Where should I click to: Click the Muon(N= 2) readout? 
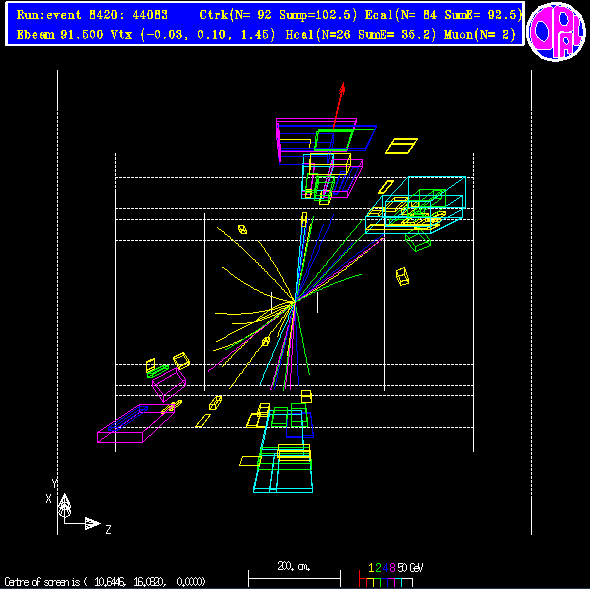[x=480, y=35]
